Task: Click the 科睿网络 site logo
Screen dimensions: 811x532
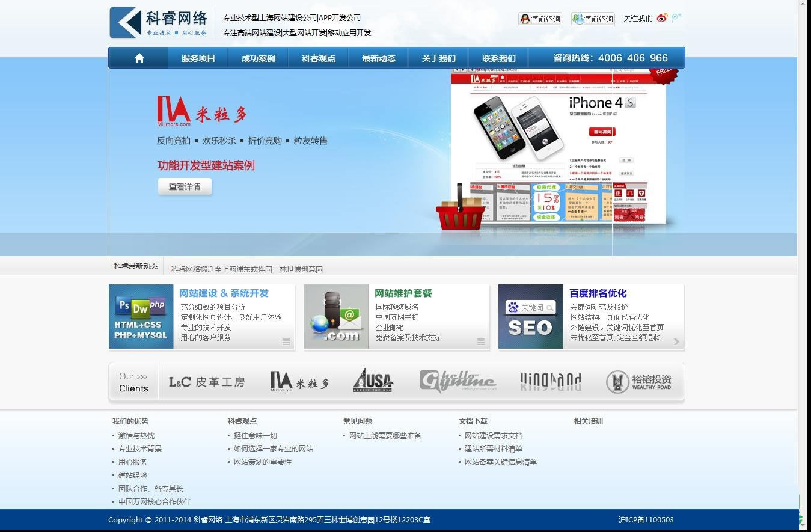Action: [159, 23]
